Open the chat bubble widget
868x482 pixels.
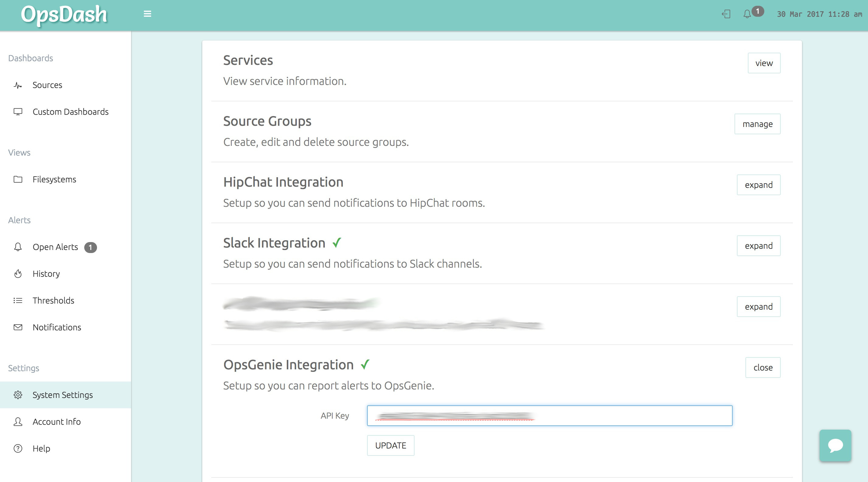(835, 445)
